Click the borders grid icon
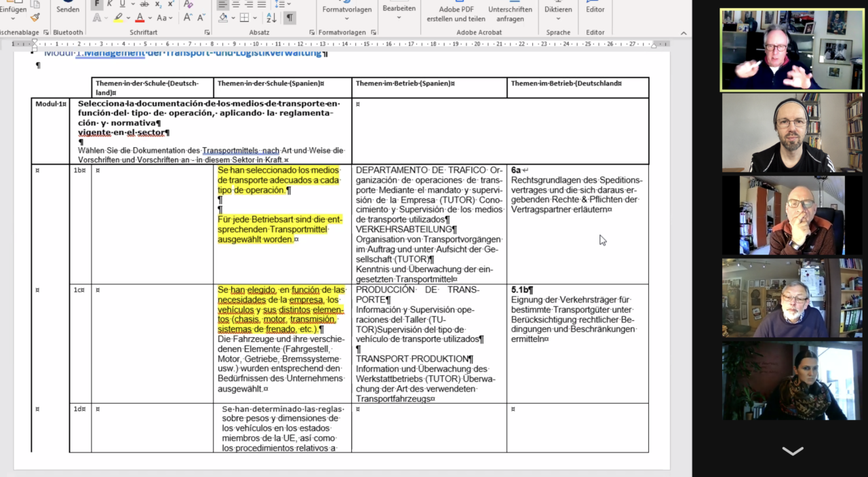868x477 pixels. (244, 18)
